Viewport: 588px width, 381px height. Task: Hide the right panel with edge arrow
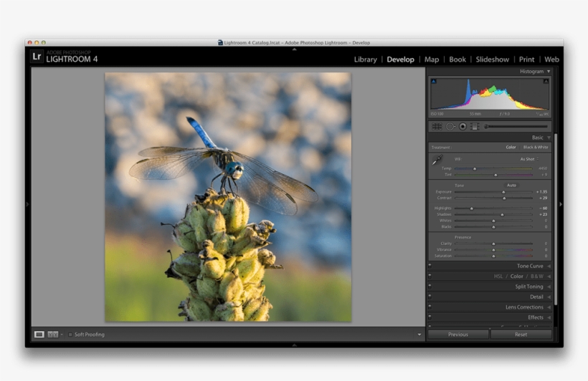tap(561, 205)
